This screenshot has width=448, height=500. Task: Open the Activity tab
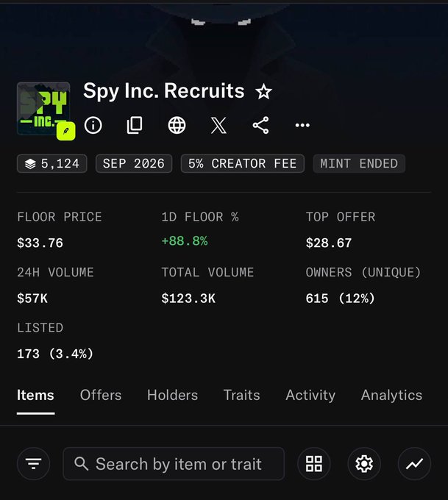point(310,396)
